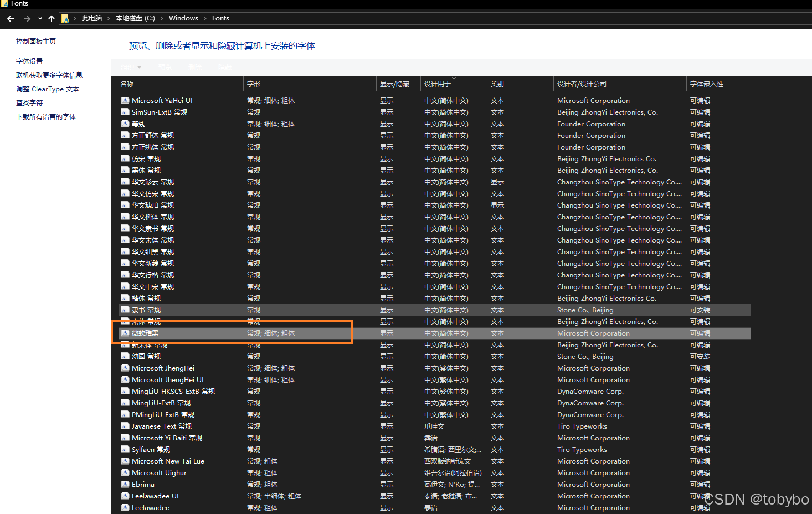The height and width of the screenshot is (514, 812).
Task: Click the 预览 toolbar button
Action: click(165, 68)
